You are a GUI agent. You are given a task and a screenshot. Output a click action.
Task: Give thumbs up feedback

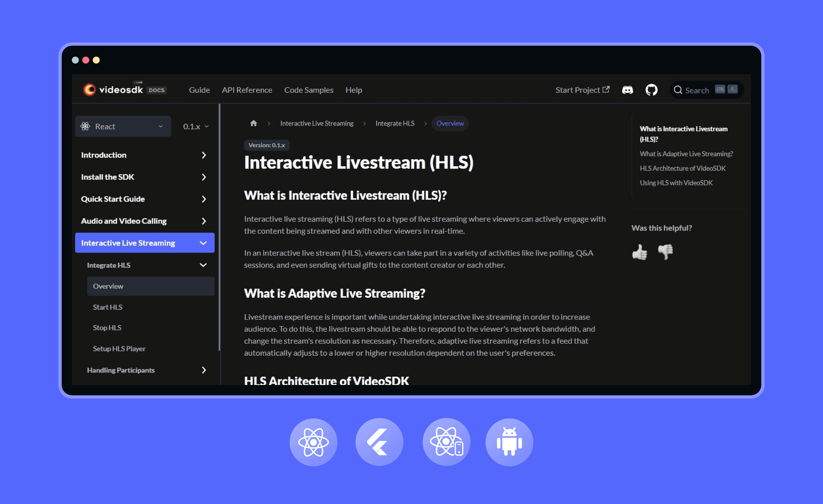point(640,252)
